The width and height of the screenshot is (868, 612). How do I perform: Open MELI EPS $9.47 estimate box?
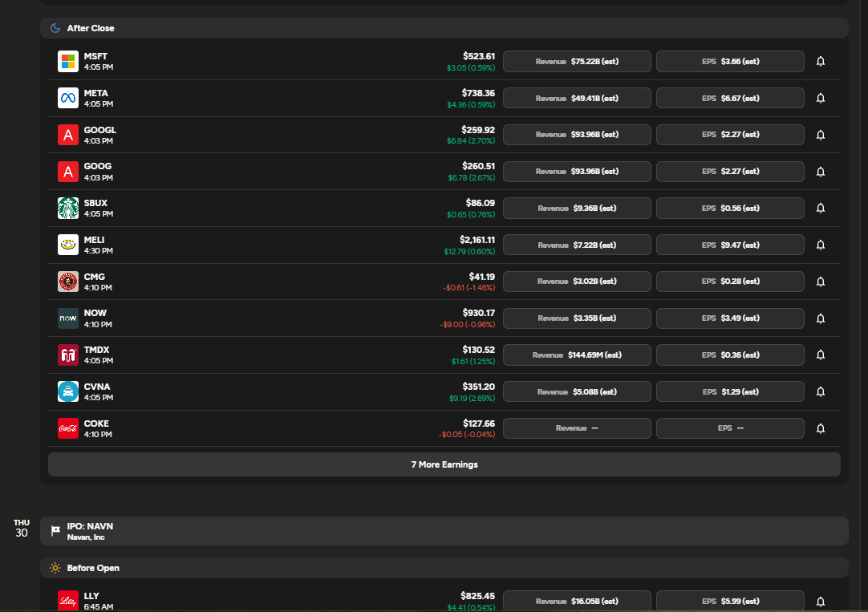click(730, 245)
